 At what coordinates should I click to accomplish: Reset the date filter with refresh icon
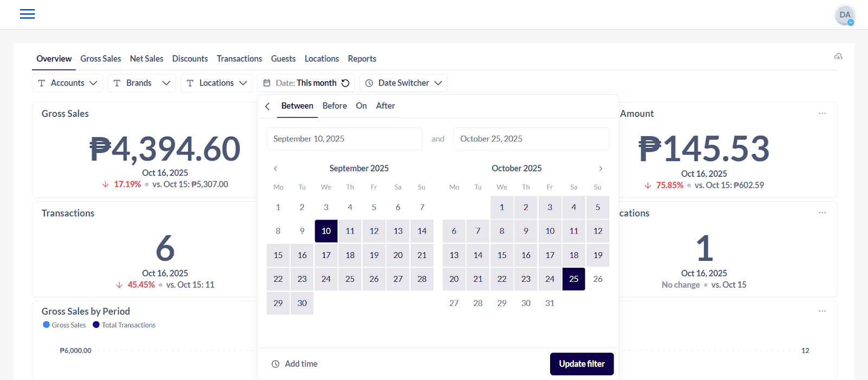[346, 83]
